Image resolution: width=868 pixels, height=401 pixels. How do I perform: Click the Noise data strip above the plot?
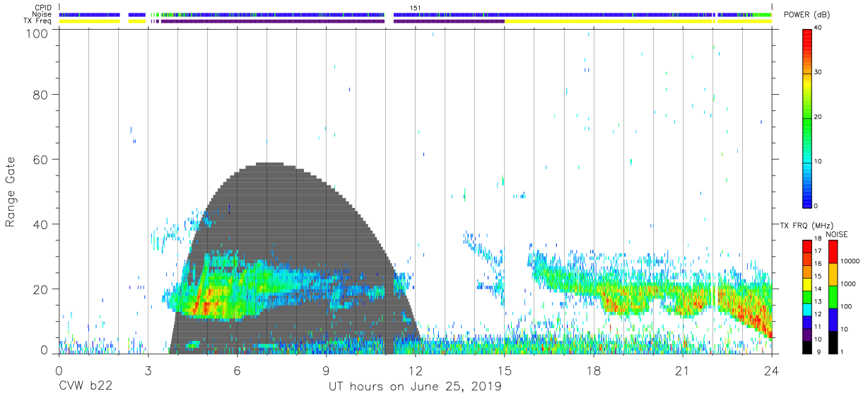(415, 14)
